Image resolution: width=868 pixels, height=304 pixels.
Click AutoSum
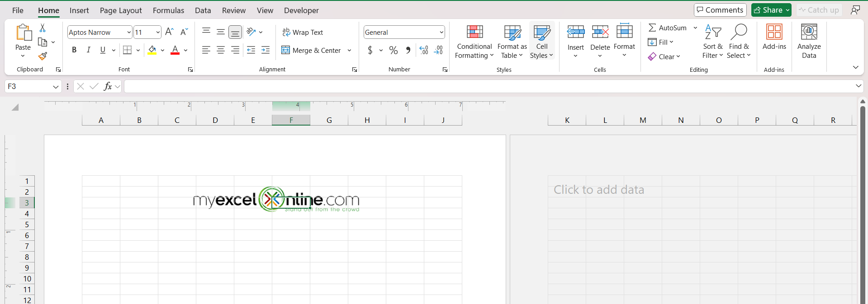tap(667, 28)
